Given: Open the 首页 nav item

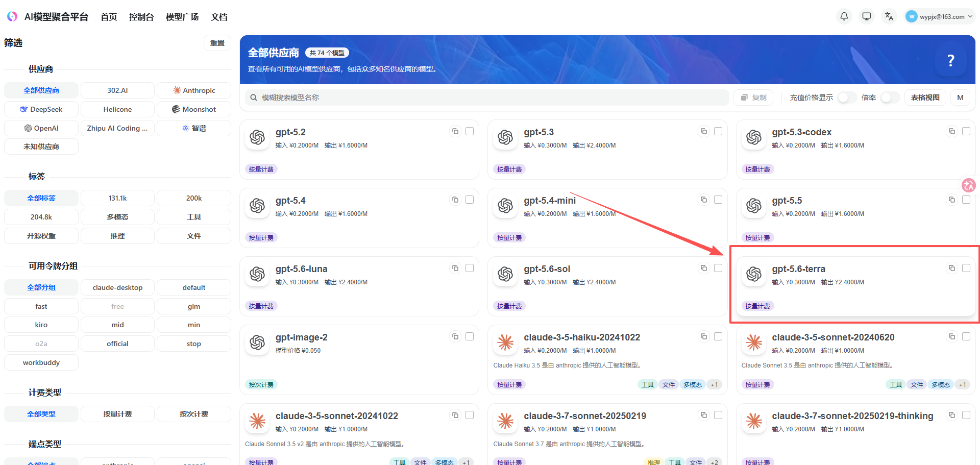Looking at the screenshot, I should (x=109, y=17).
